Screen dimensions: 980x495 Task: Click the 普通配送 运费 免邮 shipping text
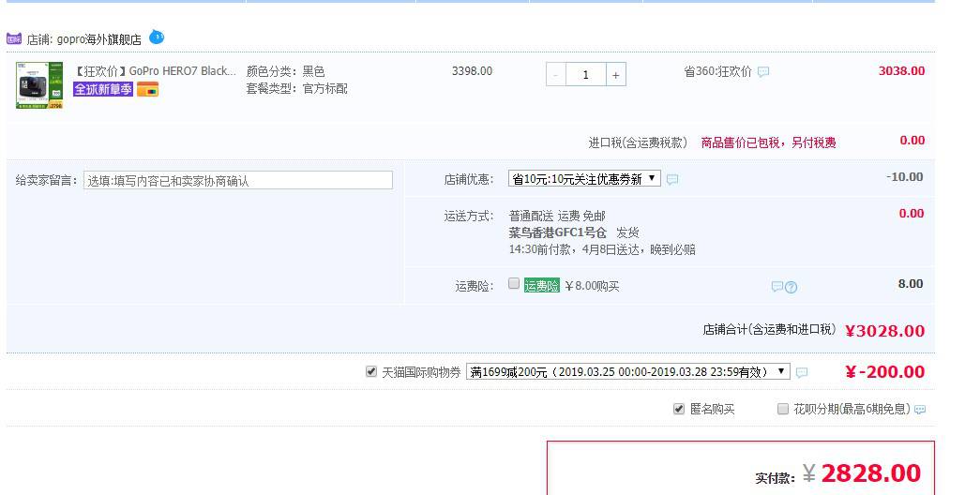(x=557, y=217)
